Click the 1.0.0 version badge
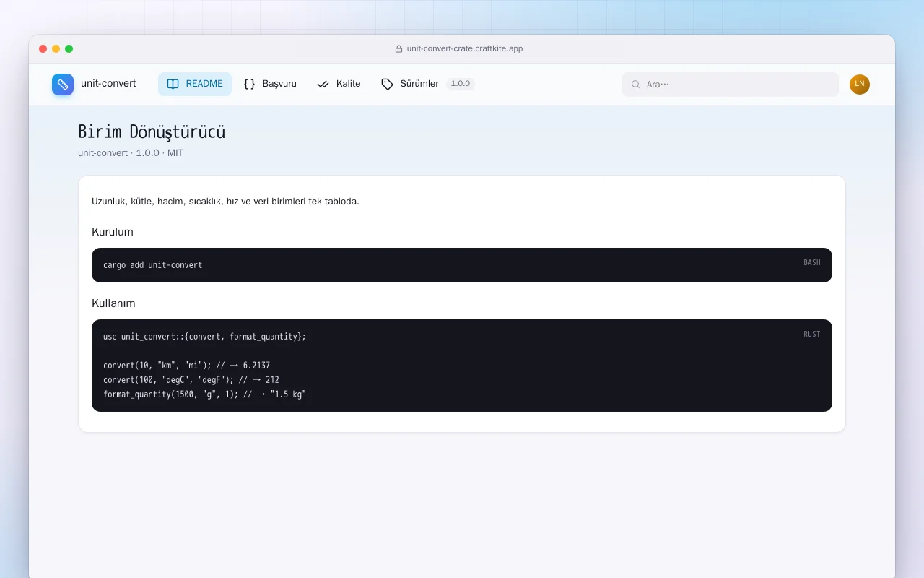924x578 pixels. click(460, 84)
